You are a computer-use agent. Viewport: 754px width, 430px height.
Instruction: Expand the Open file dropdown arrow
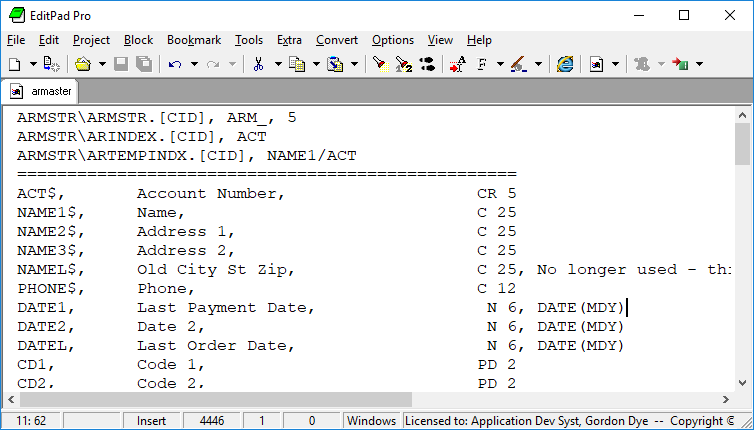[101, 64]
